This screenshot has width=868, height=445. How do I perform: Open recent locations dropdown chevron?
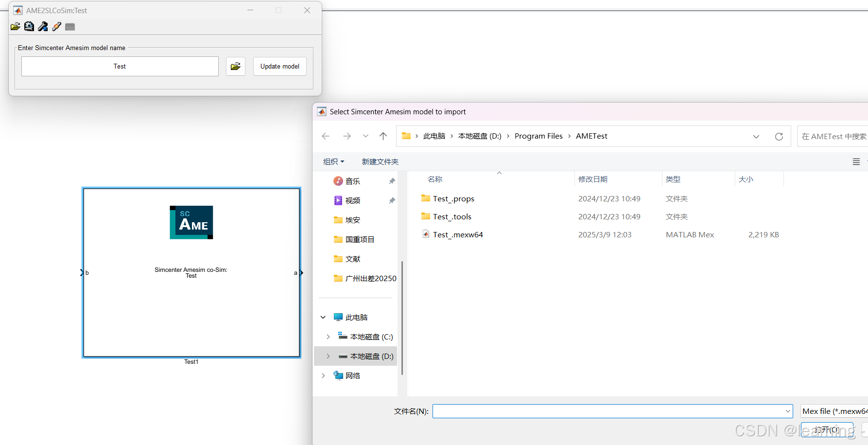pos(365,136)
